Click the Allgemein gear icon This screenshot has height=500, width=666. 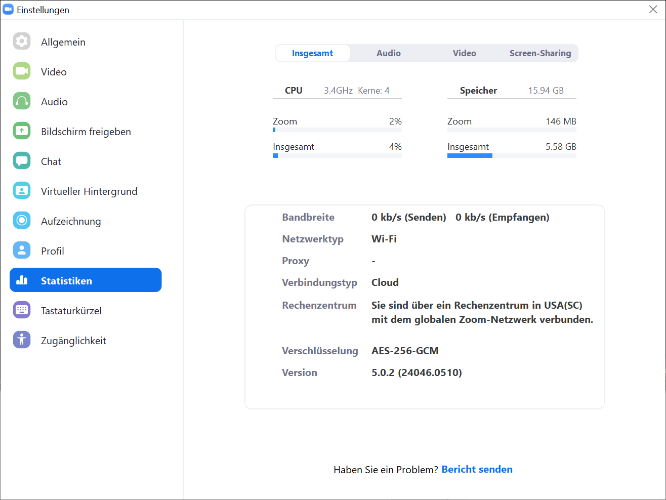(22, 42)
